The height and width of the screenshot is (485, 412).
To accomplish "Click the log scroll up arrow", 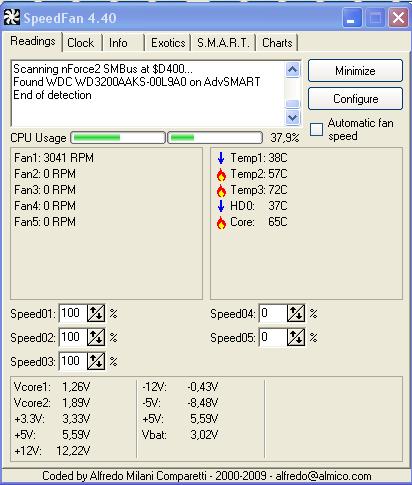I will [x=293, y=70].
